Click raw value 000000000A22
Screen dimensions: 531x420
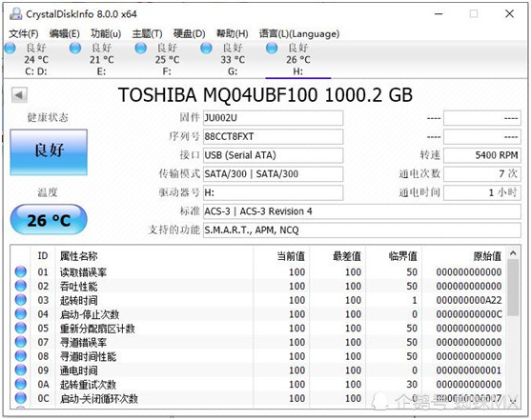(x=469, y=300)
